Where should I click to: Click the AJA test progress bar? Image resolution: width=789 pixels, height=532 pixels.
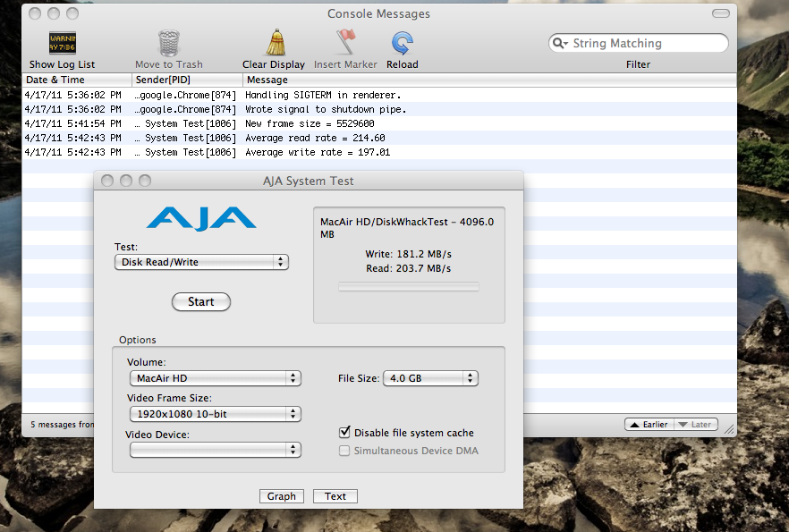(409, 287)
